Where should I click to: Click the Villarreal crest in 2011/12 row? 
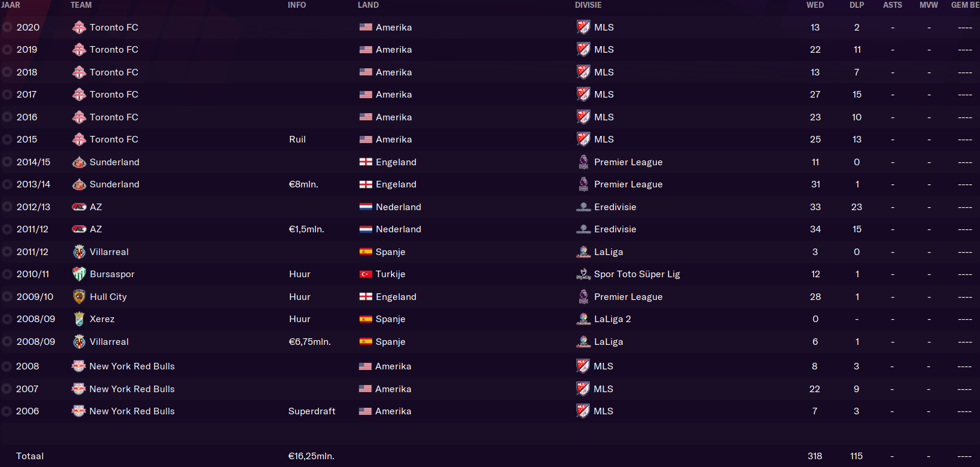[x=79, y=252]
